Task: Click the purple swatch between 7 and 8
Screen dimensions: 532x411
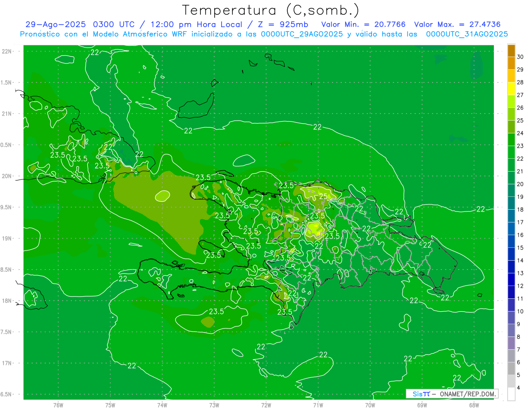Action: click(x=511, y=343)
